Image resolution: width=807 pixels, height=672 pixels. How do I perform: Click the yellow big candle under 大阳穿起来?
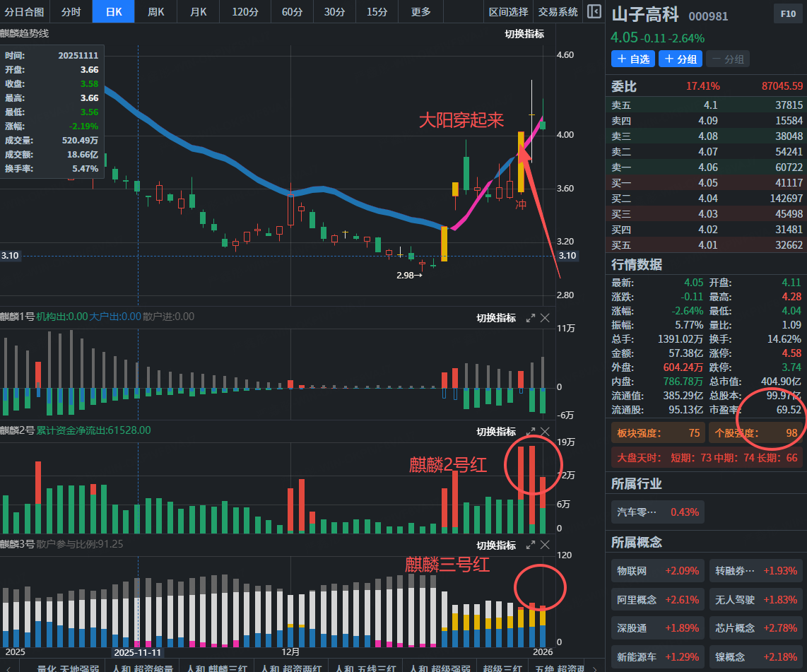[521, 163]
